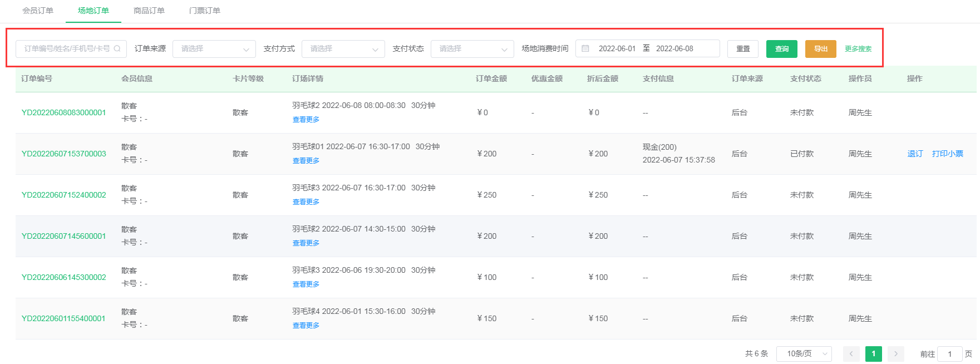Click 退订 for the paid order
This screenshot has width=980, height=364.
pyautogui.click(x=915, y=154)
